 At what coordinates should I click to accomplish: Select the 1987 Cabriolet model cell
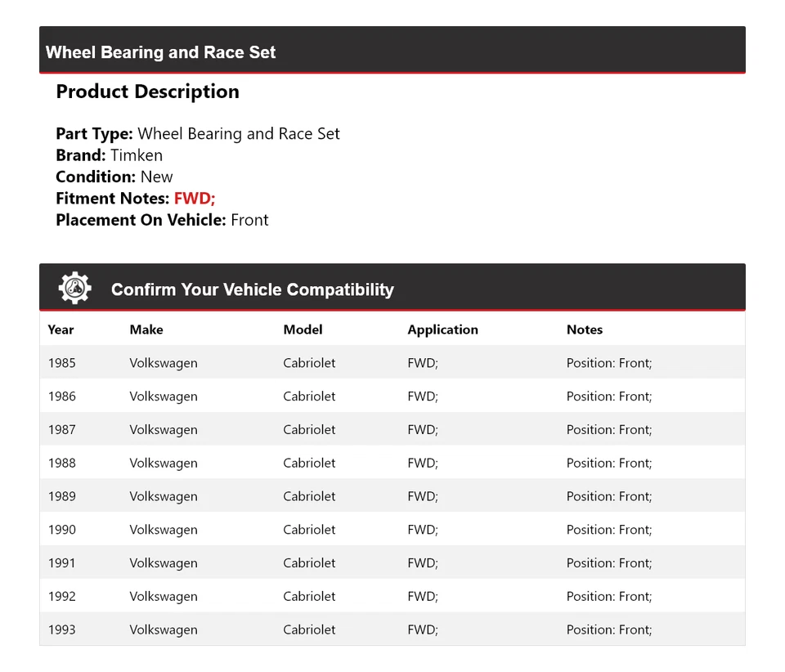click(x=309, y=430)
